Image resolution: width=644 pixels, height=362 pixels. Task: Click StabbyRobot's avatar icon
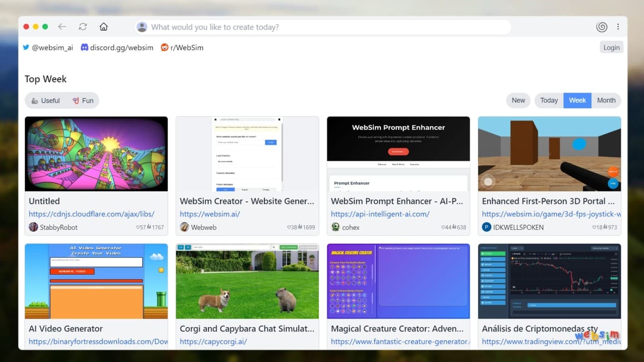coord(33,227)
